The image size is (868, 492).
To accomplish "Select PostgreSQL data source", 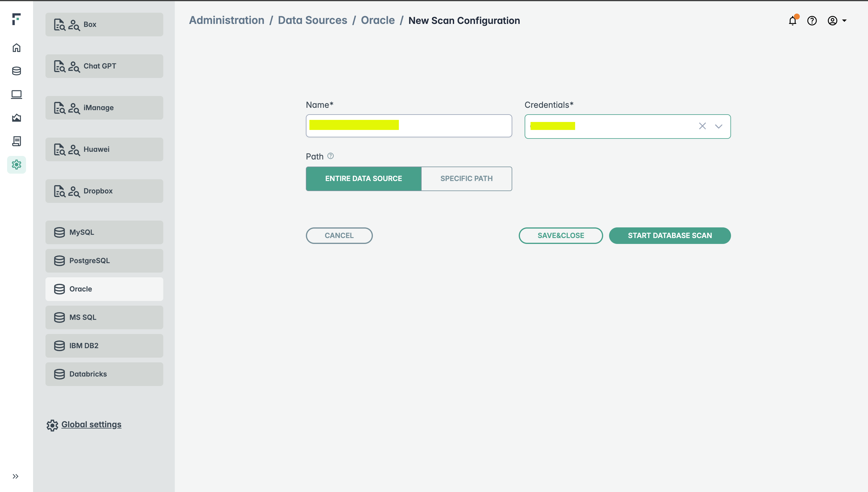I will coord(104,260).
